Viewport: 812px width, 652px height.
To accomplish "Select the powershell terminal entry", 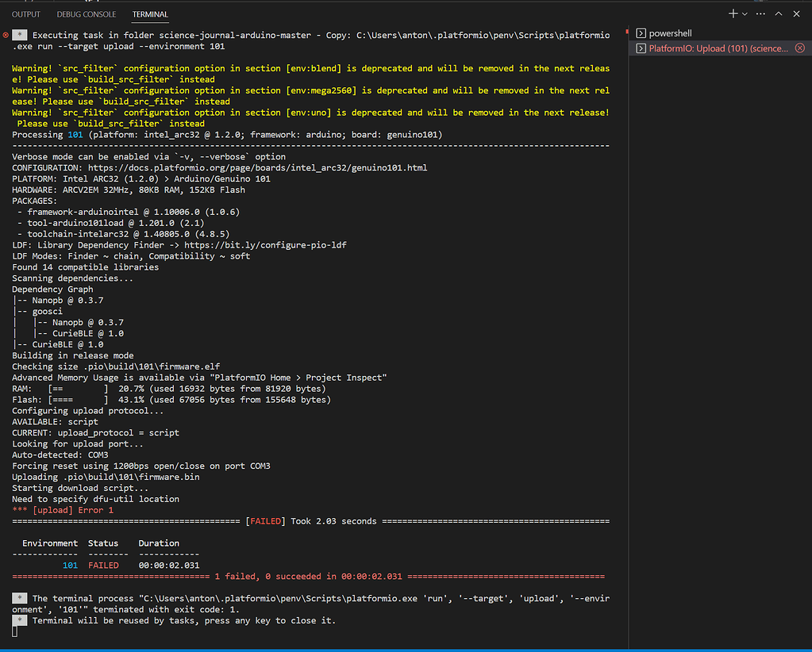I will point(721,33).
